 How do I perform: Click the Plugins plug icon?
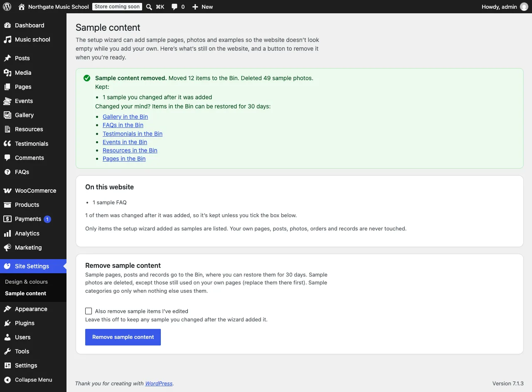[7, 323]
